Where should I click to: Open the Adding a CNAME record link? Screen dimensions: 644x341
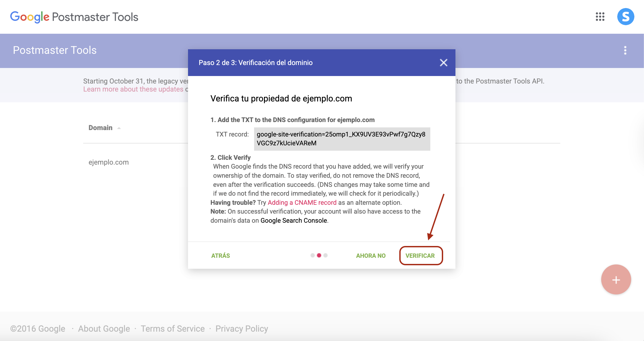click(x=302, y=203)
